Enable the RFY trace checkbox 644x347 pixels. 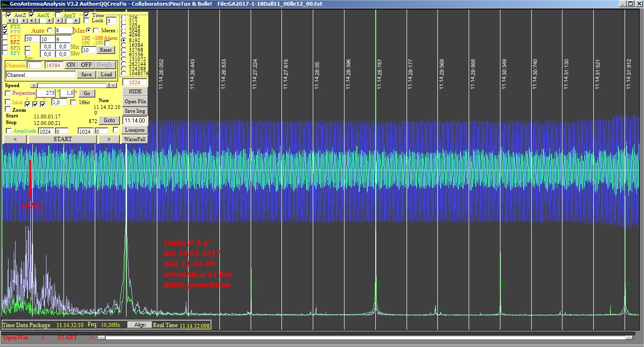[x=5, y=53]
